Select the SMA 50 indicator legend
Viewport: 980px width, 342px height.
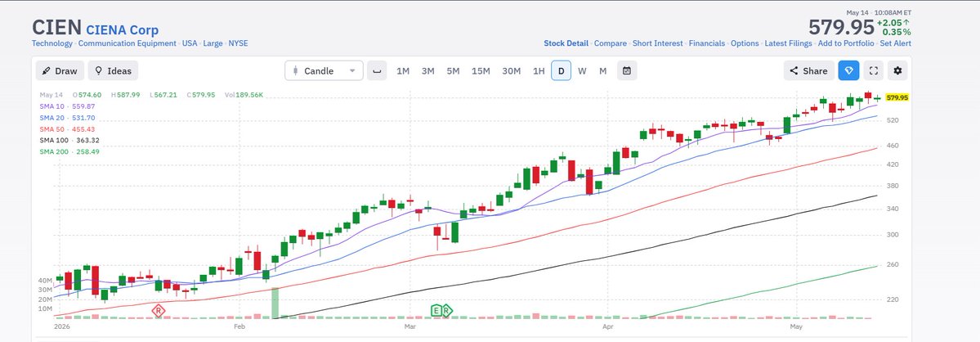click(67, 128)
